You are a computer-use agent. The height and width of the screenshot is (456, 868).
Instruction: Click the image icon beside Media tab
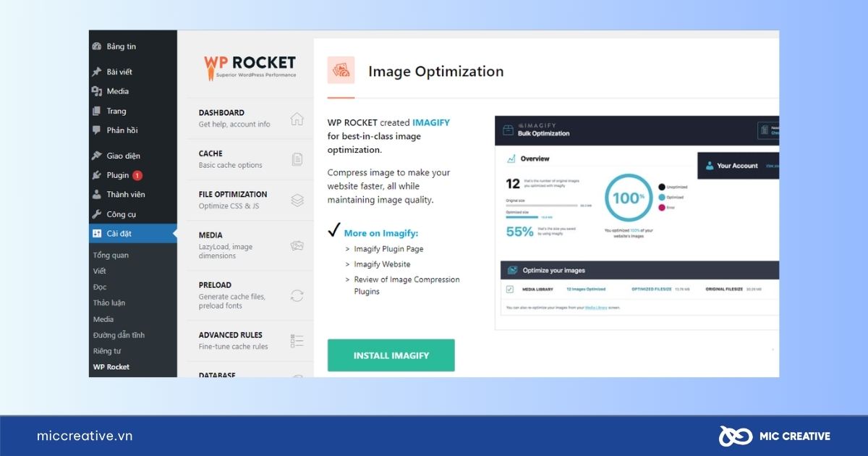(x=297, y=246)
